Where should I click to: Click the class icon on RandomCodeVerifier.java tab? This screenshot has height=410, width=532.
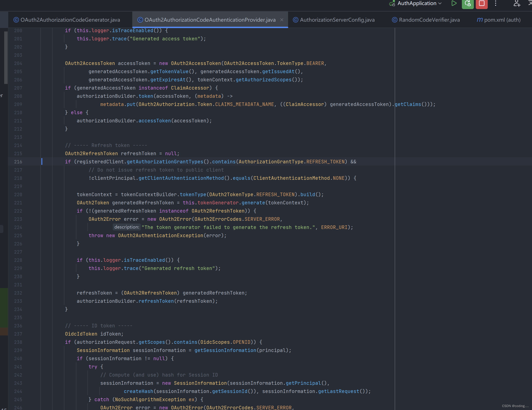coord(394,20)
